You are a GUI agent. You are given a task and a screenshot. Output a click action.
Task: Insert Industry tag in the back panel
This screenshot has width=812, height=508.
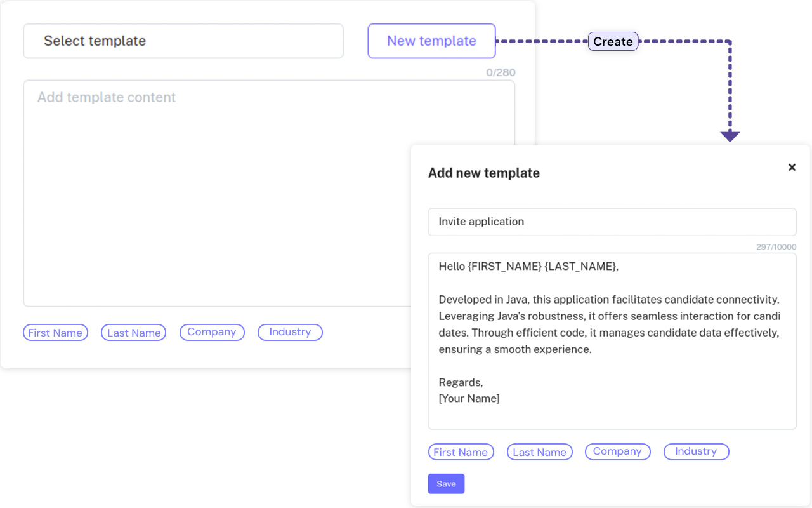click(x=290, y=332)
